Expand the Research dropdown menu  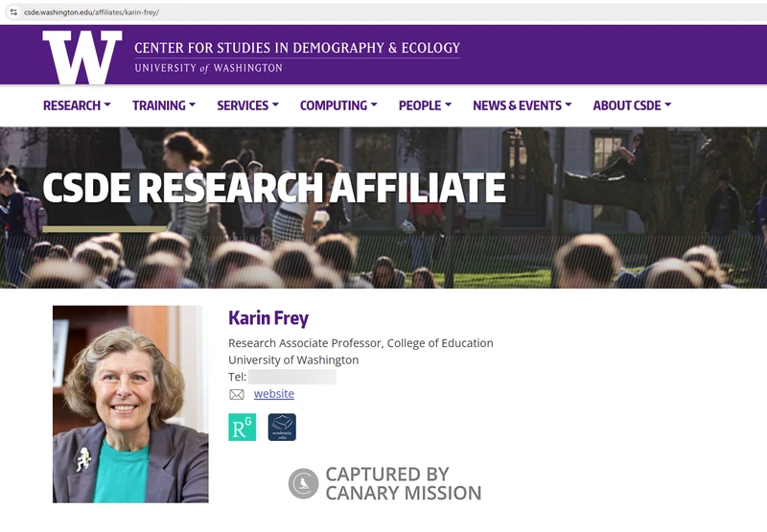click(x=77, y=105)
